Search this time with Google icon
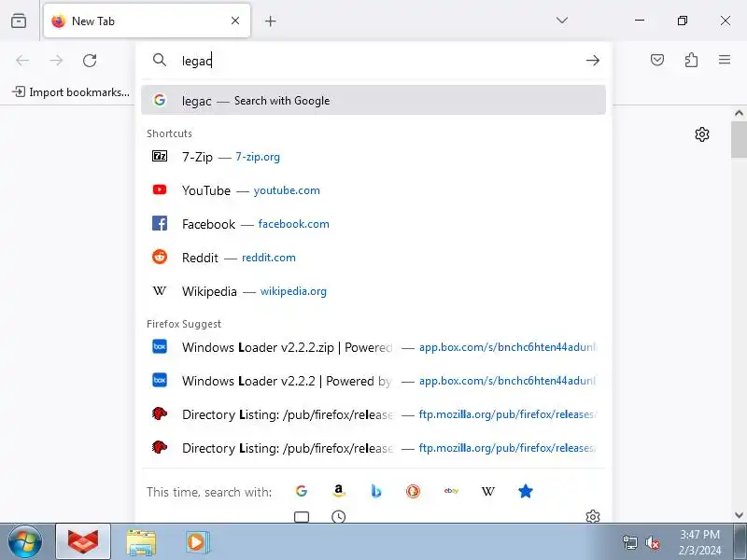 pyautogui.click(x=301, y=491)
